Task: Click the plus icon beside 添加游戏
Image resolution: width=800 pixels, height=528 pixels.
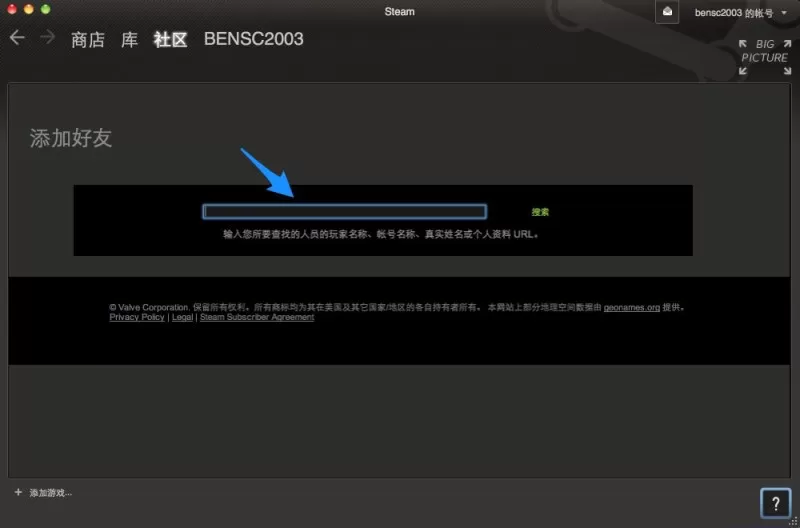Action: click(x=18, y=492)
